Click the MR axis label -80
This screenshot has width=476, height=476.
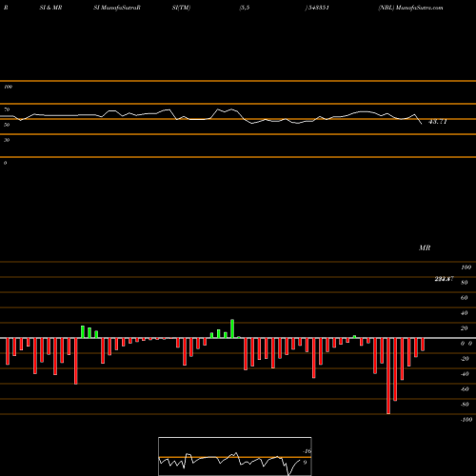pyautogui.click(x=465, y=405)
